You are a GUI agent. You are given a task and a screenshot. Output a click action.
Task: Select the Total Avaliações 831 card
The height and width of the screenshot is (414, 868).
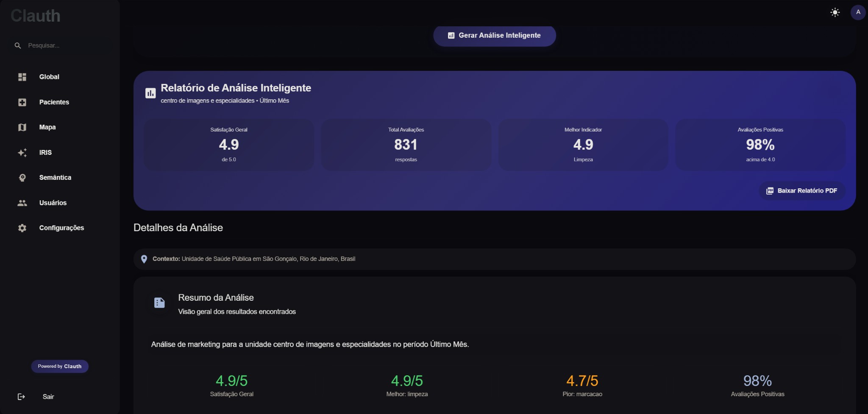406,145
